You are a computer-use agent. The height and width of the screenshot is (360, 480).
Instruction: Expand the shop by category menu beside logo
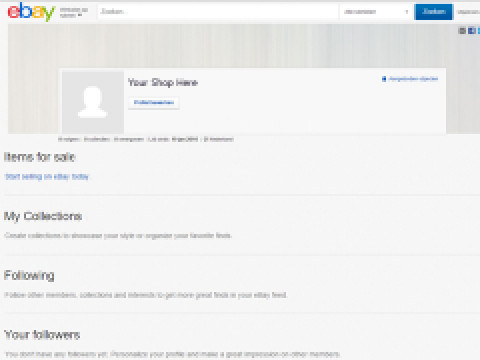click(x=73, y=12)
